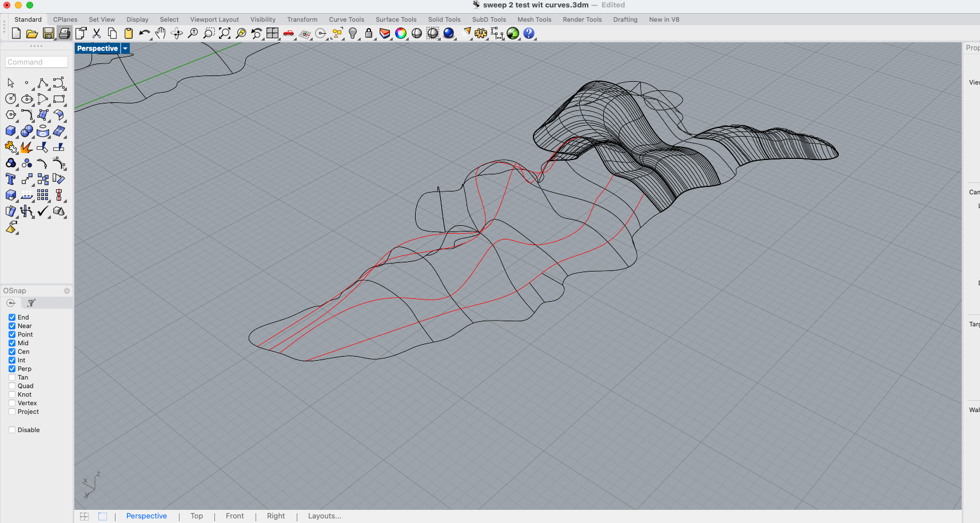
Task: Click the Cut scissors icon
Action: [97, 33]
